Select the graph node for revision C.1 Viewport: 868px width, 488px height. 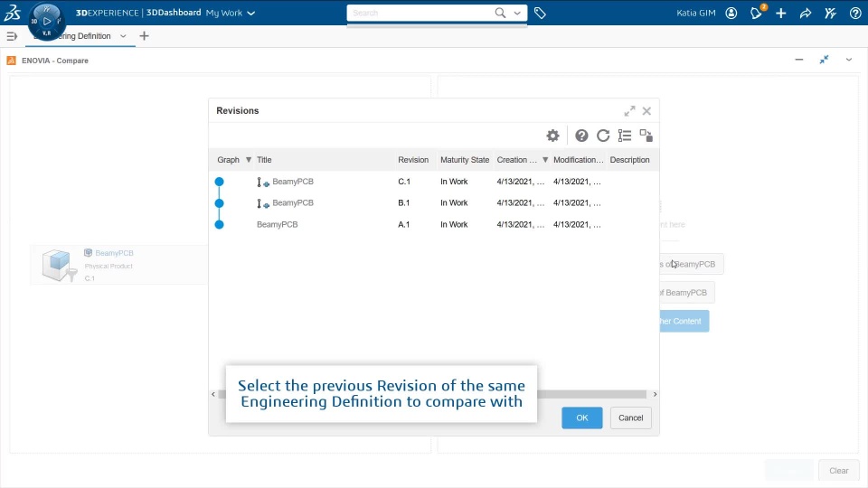click(x=219, y=182)
